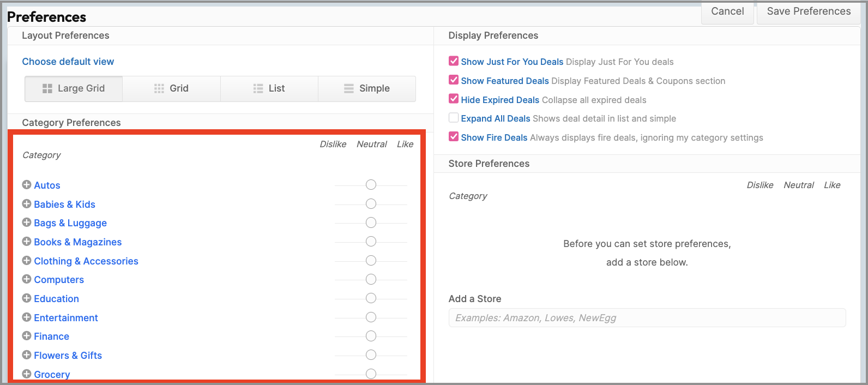Switch to the Simple view icon
Screen dimensions: 868x385
(x=349, y=88)
